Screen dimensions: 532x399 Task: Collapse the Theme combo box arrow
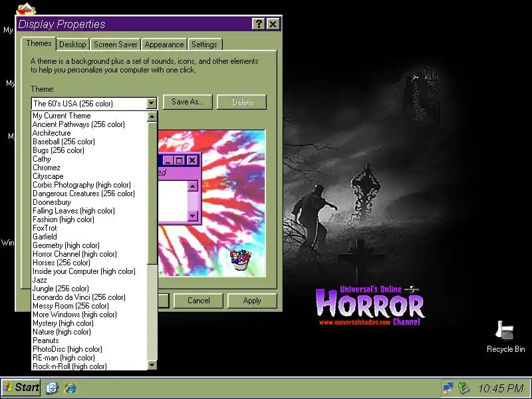(152, 103)
